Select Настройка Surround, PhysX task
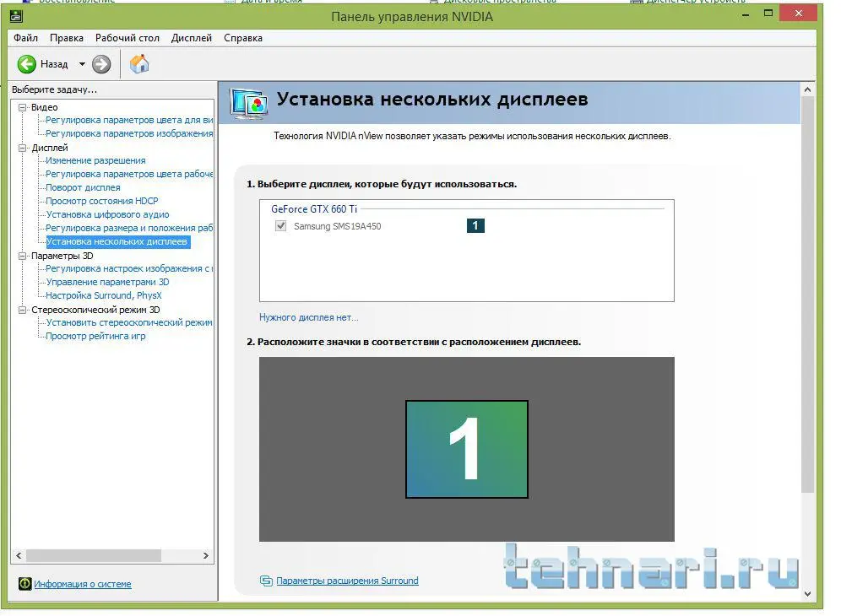This screenshot has height=616, width=841. tap(104, 295)
